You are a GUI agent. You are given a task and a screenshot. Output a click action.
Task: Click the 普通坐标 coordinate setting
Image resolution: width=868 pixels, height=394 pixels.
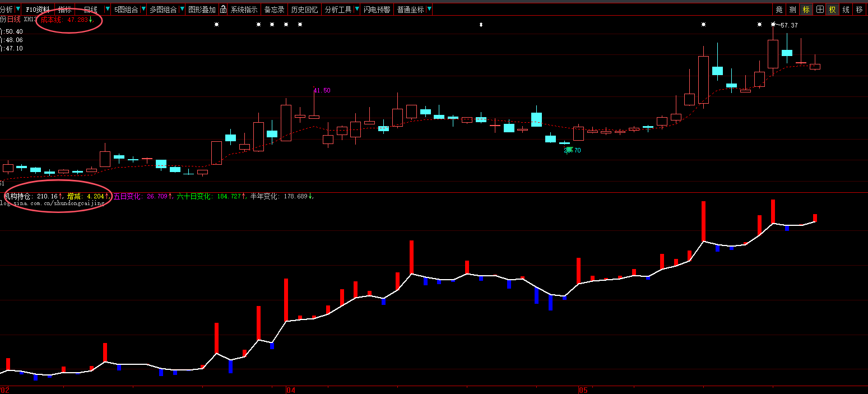(411, 10)
